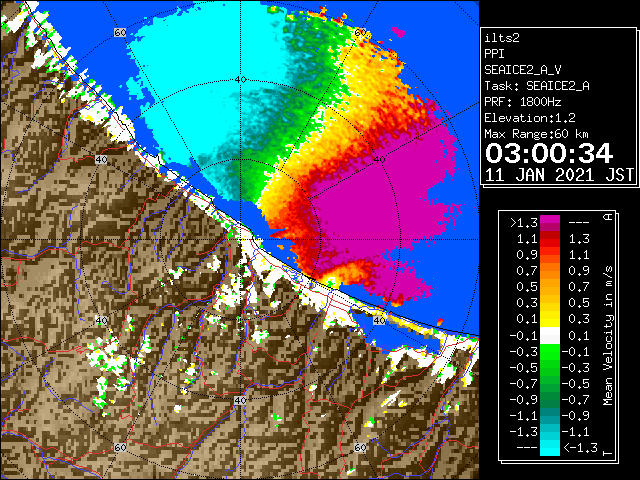Viewport: 640px width, 480px height.
Task: Click the 'PPI' scan type label
Action: pos(494,54)
